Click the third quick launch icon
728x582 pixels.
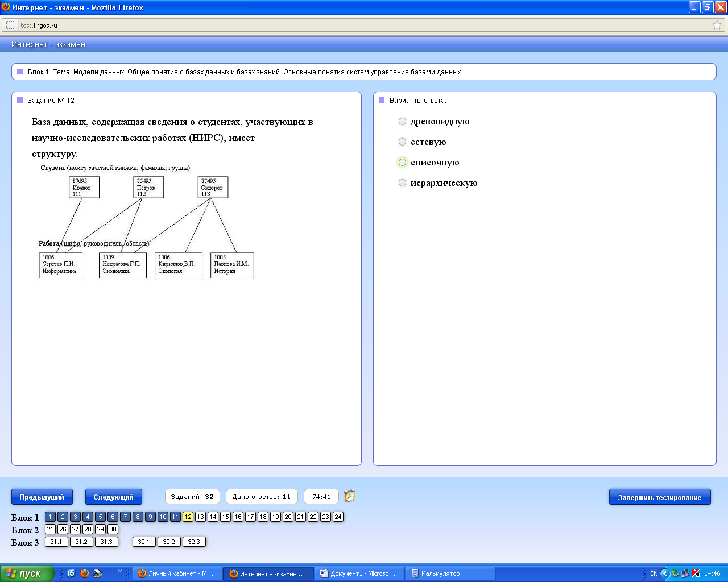pyautogui.click(x=98, y=573)
